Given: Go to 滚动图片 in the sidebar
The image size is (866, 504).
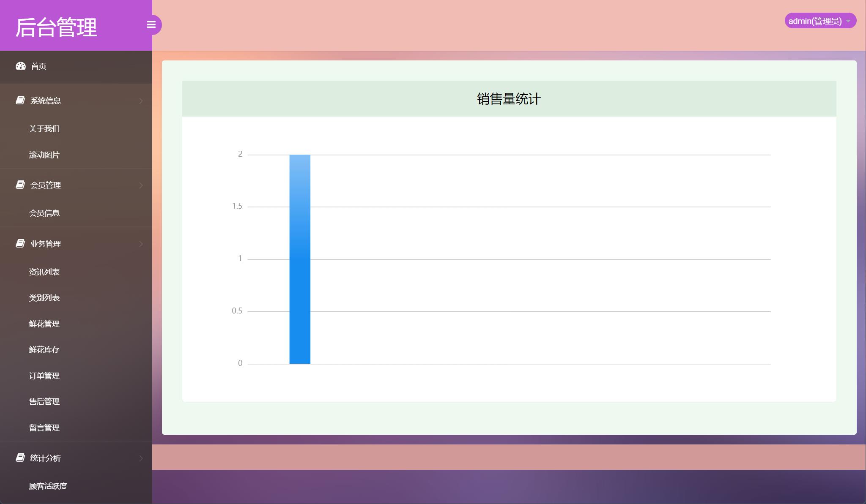Looking at the screenshot, I should point(44,155).
